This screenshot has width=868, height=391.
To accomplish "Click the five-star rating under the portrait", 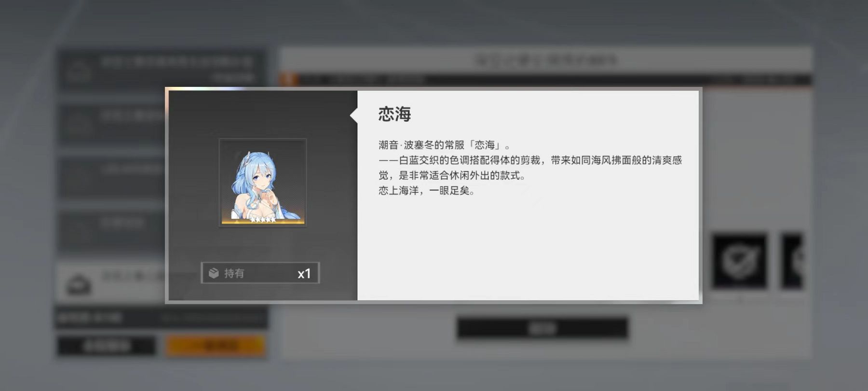I will click(x=263, y=220).
